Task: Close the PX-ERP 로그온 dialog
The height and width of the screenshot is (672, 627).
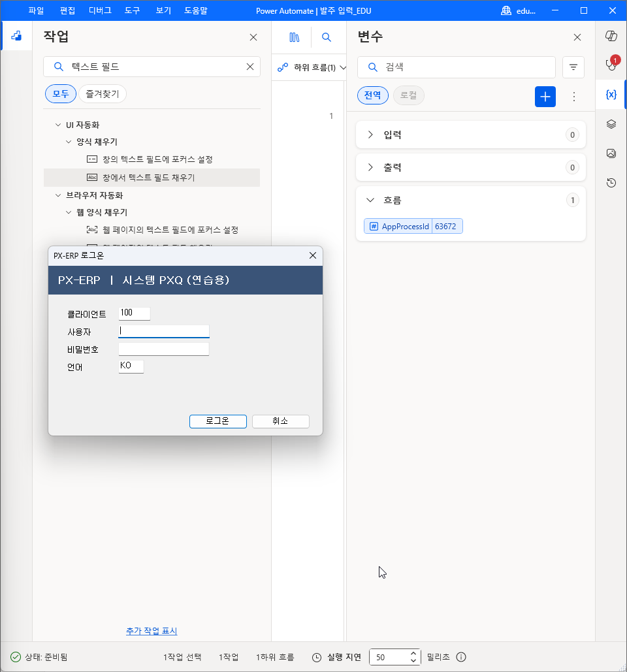Action: coord(313,255)
